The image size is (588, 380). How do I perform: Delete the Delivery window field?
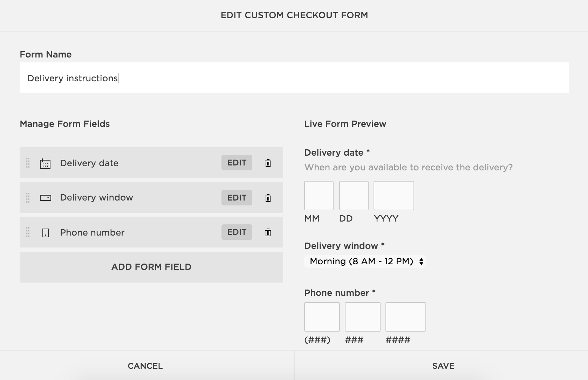pyautogui.click(x=268, y=198)
